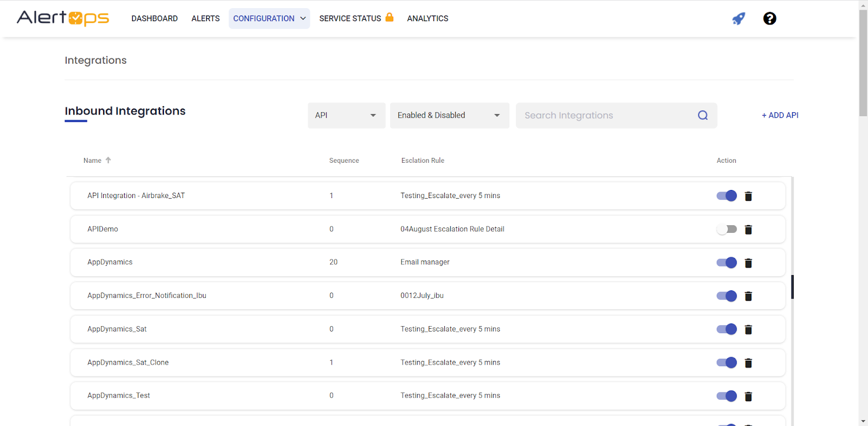The image size is (868, 426).
Task: Expand the Configuration menu
Action: click(x=269, y=18)
